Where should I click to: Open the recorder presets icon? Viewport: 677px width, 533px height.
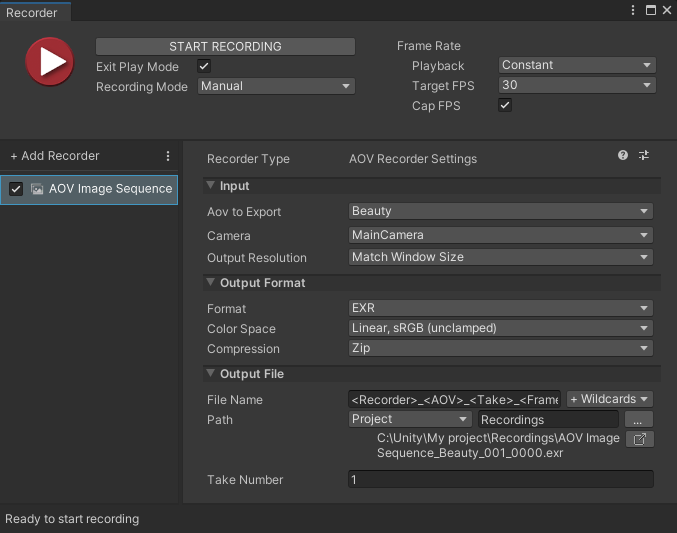point(644,155)
